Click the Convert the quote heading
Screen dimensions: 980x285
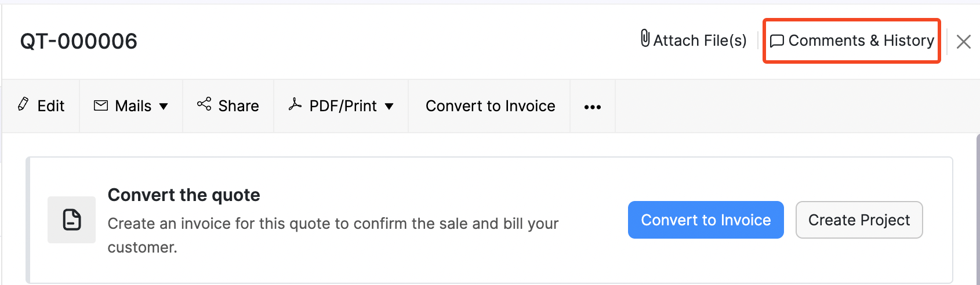click(184, 195)
